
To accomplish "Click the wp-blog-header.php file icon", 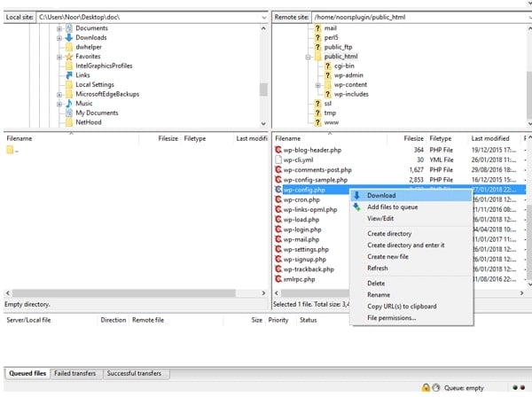I will click(x=278, y=150).
